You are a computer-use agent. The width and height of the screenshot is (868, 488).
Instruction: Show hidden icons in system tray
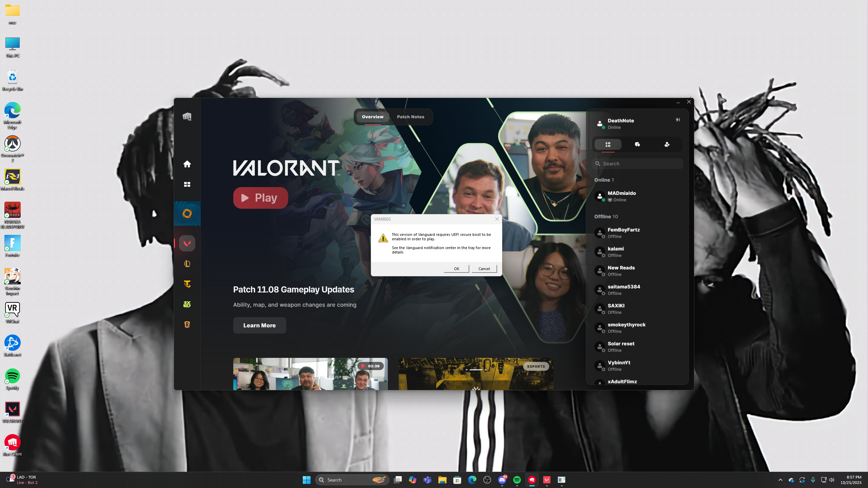pyautogui.click(x=781, y=480)
